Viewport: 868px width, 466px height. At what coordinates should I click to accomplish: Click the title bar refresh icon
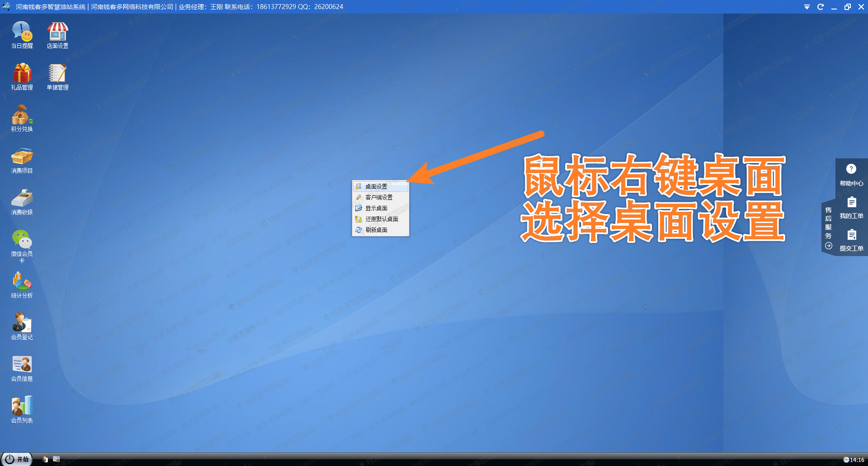click(x=821, y=7)
